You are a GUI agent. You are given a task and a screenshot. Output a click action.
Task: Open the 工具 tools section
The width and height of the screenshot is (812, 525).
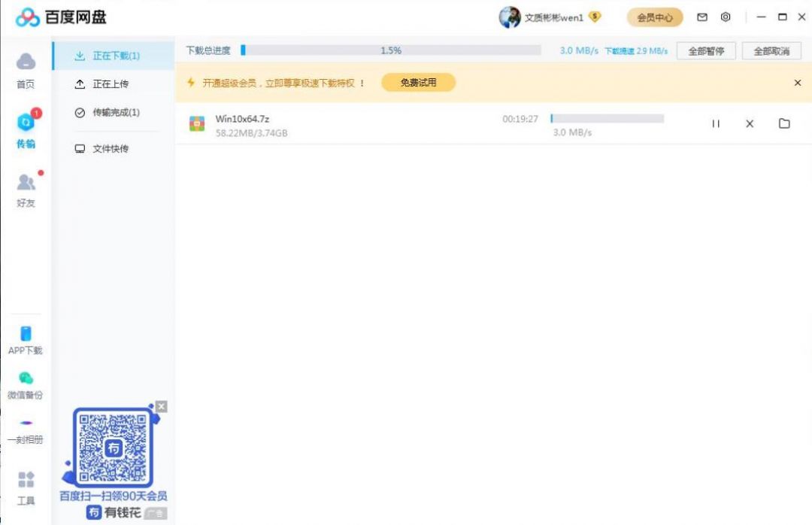tap(26, 488)
